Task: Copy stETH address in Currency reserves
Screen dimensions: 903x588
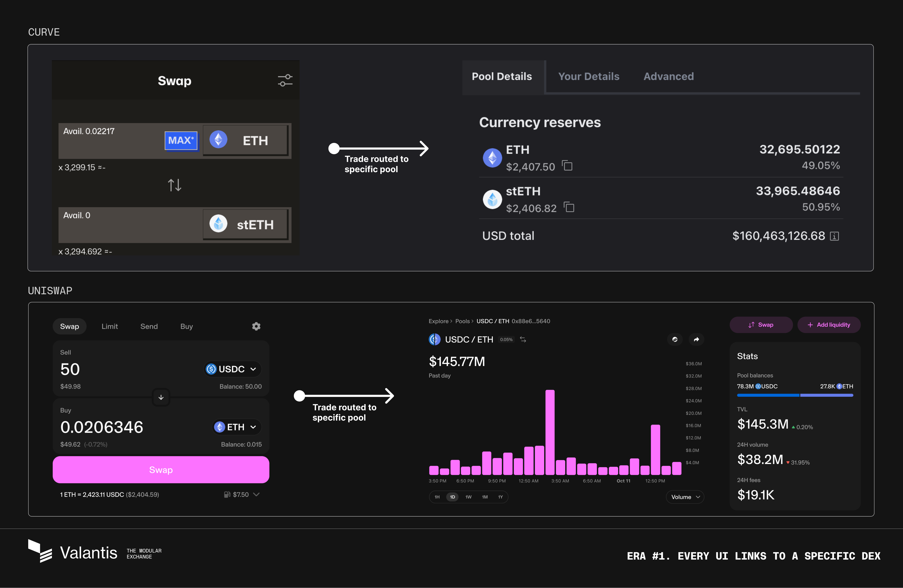Action: (569, 207)
